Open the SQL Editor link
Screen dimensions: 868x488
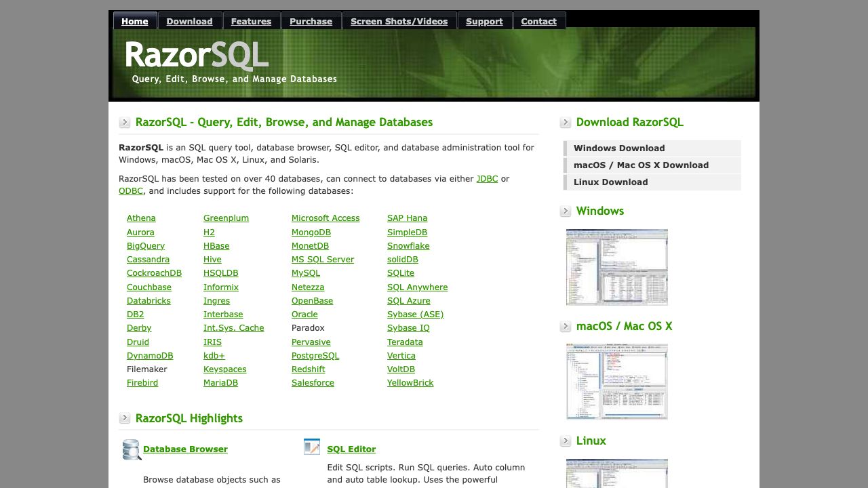(351, 449)
